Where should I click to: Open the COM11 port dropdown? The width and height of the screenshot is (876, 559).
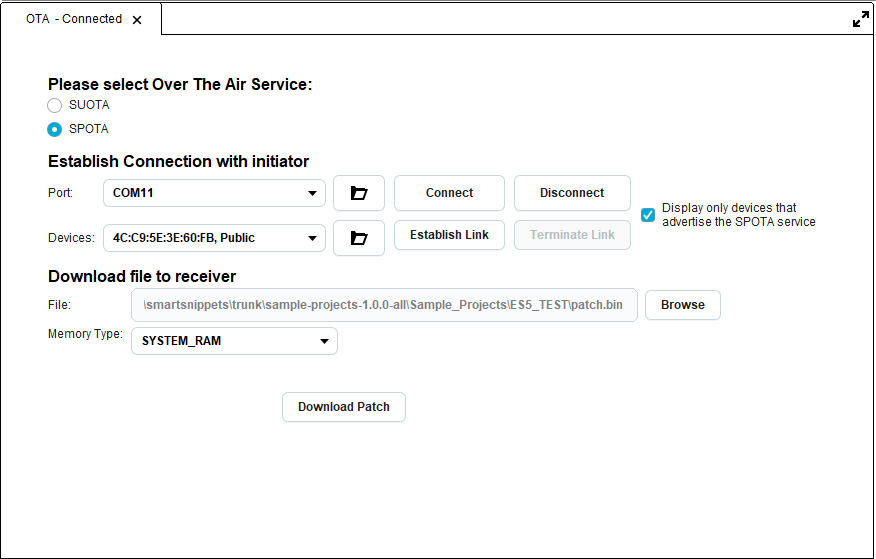(x=214, y=193)
